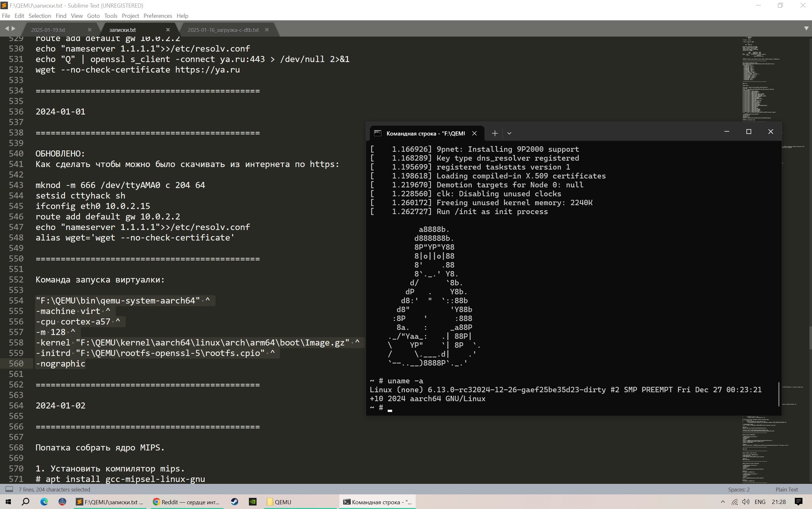Open taskbar search magnifier

pyautogui.click(x=25, y=502)
